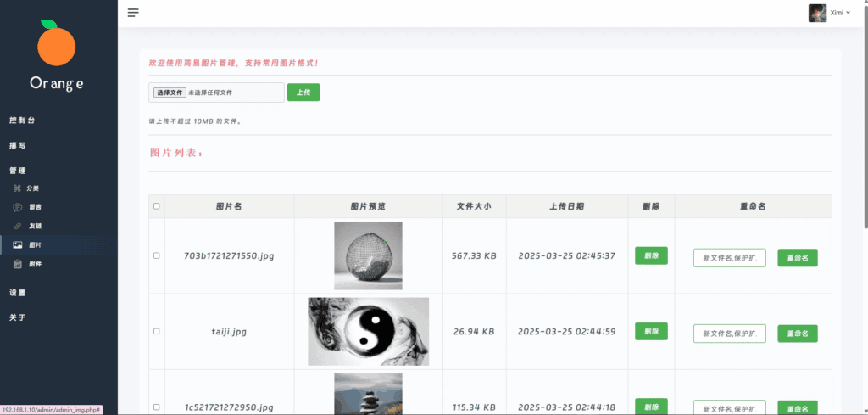Image resolution: width=868 pixels, height=415 pixels.
Task: Open the wire sphere image preview thumbnail
Action: 368,255
